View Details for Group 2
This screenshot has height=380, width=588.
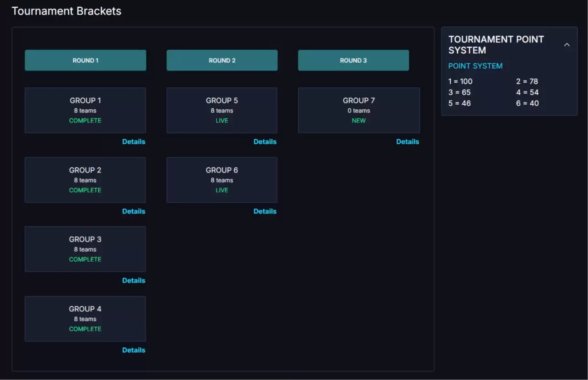pyautogui.click(x=134, y=211)
